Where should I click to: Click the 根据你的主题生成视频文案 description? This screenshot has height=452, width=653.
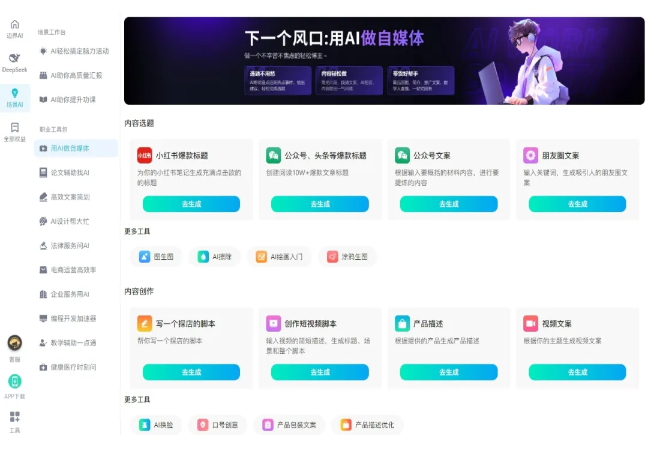[562, 341]
